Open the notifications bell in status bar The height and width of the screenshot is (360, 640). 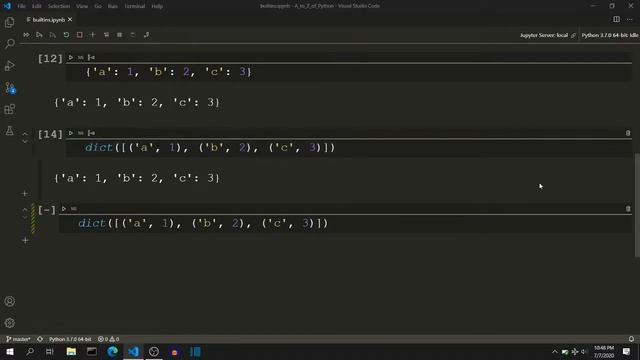(x=631, y=339)
